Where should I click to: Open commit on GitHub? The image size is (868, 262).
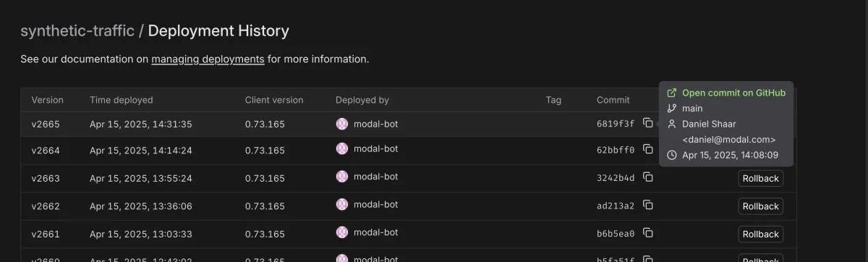(733, 93)
